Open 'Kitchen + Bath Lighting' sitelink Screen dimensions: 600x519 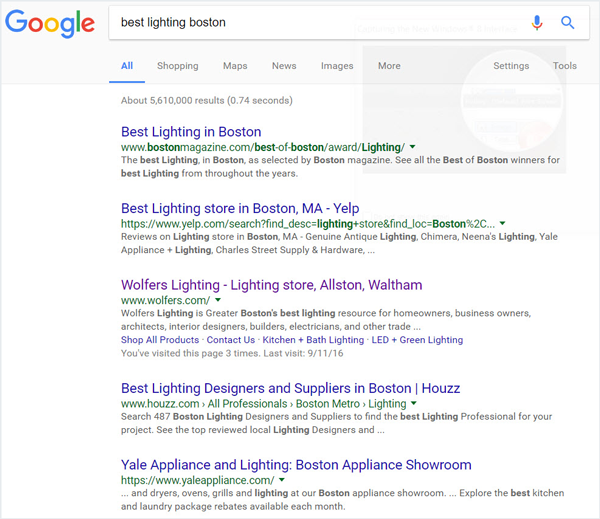313,340
